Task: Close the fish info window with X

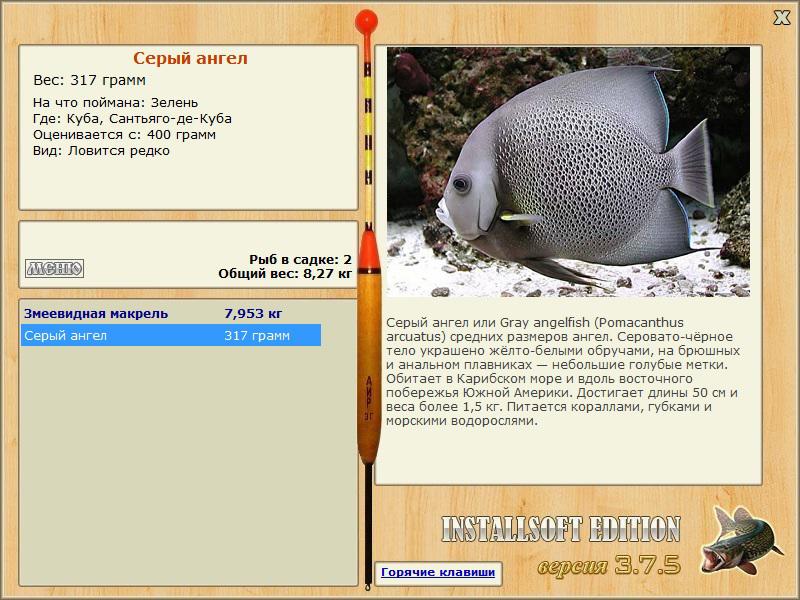Action: 781,18
